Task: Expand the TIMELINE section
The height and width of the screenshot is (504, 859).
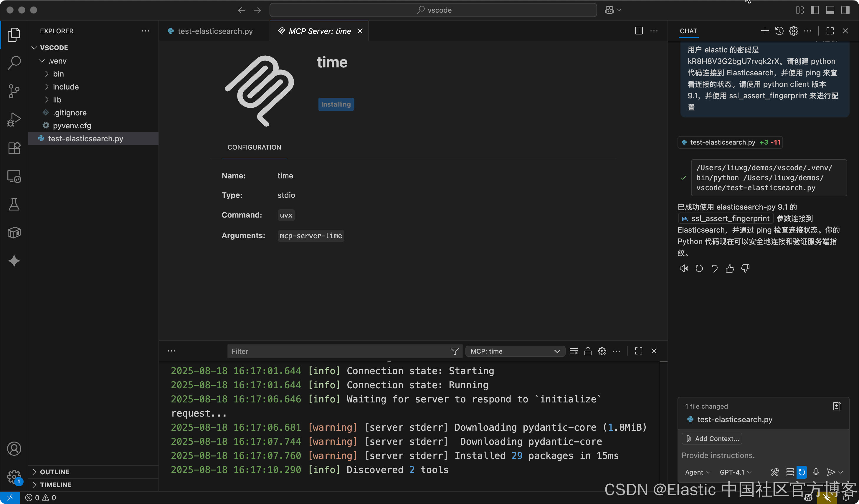Action: coord(93,485)
